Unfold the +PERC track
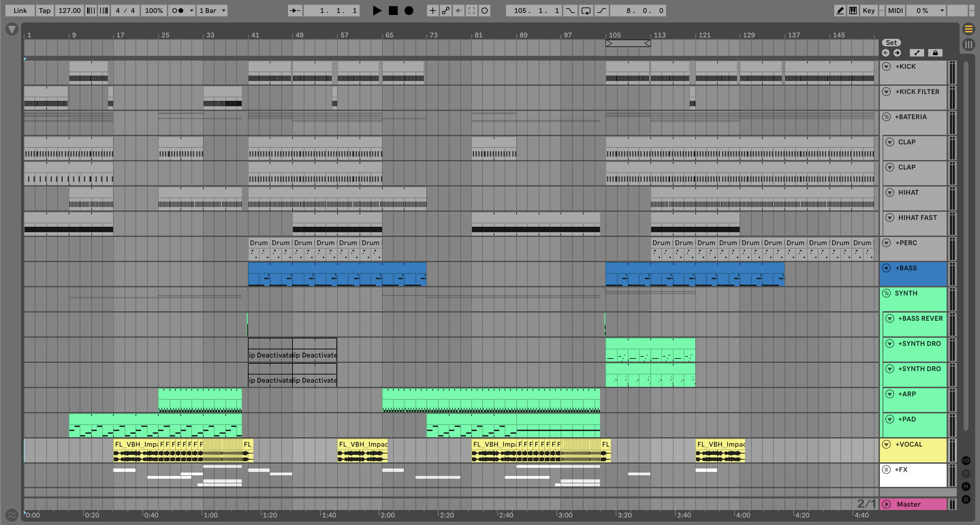 (x=886, y=243)
